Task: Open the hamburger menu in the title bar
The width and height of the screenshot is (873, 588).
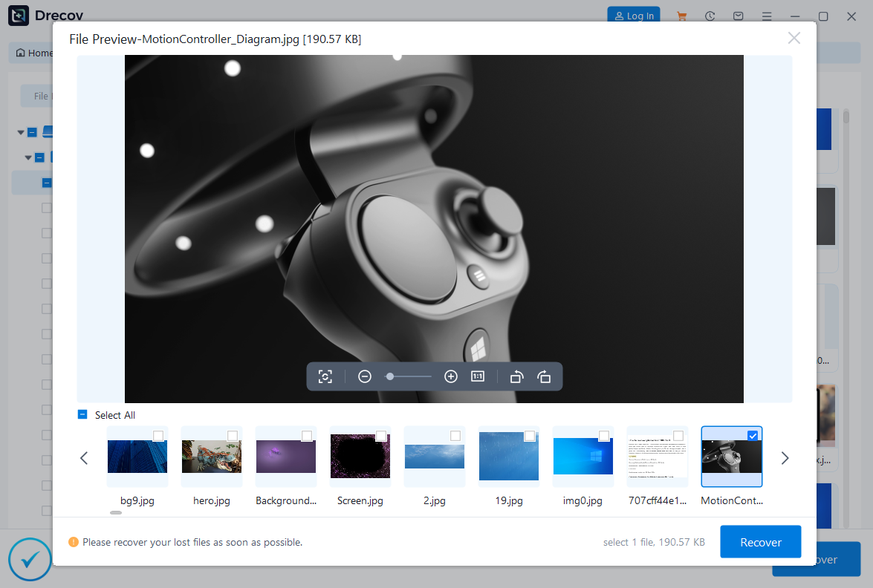Action: point(767,16)
